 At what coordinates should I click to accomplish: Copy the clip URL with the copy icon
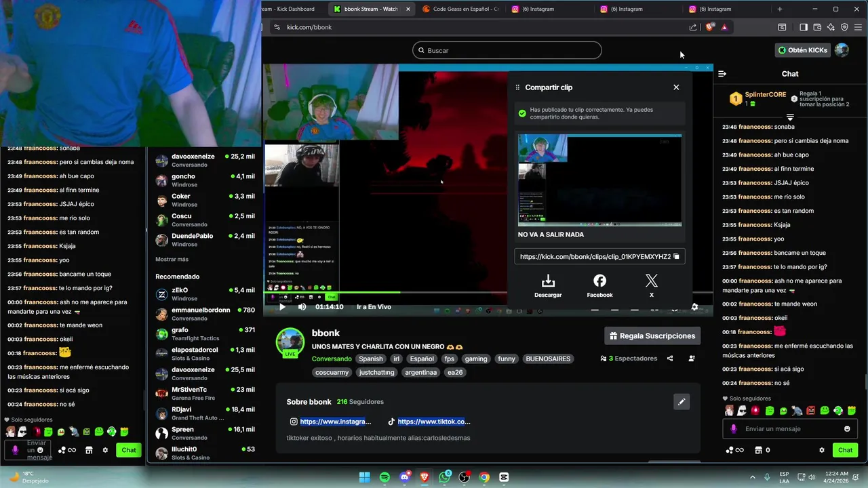pos(676,257)
